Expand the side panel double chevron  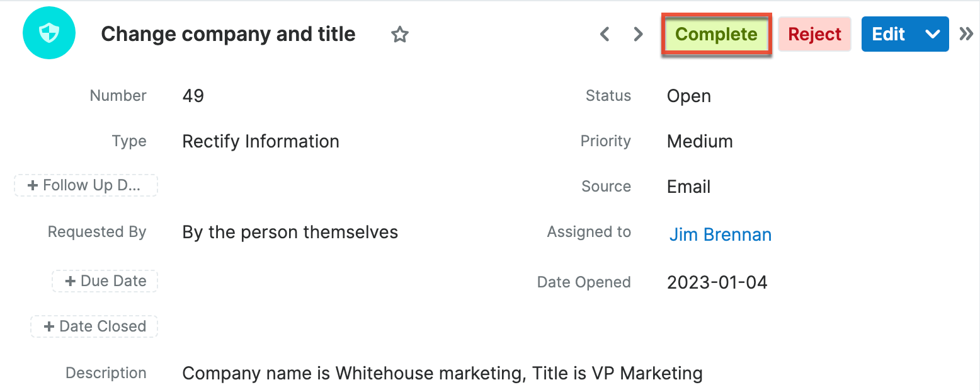click(x=966, y=34)
